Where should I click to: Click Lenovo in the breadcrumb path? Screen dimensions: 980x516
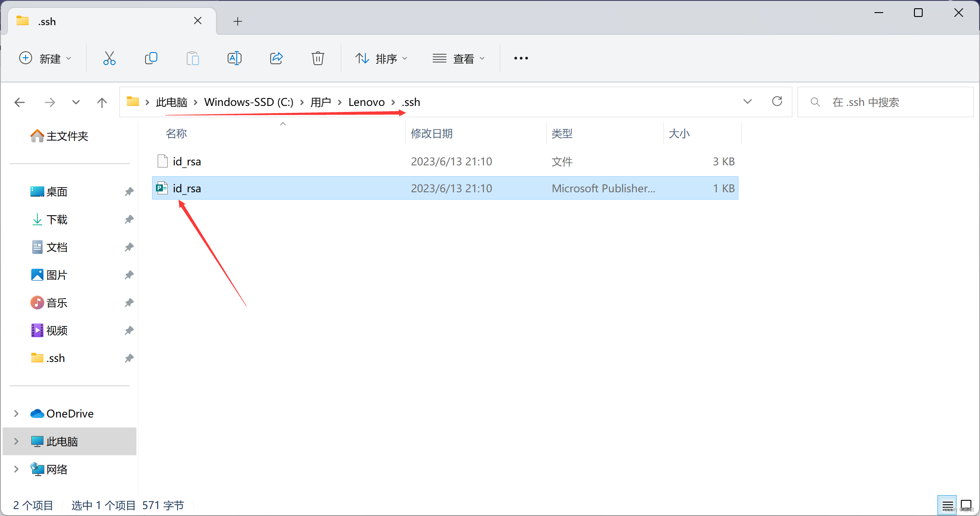point(366,102)
